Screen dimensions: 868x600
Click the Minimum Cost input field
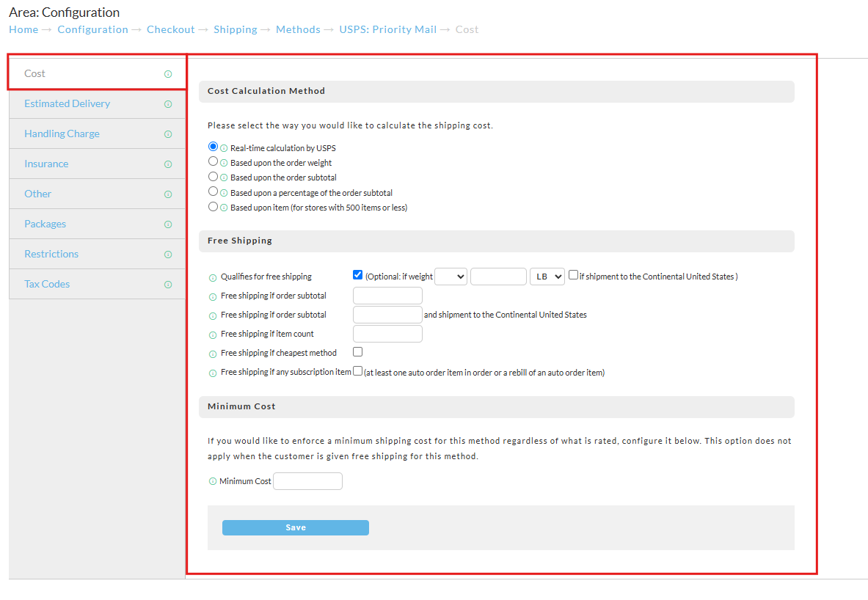307,481
